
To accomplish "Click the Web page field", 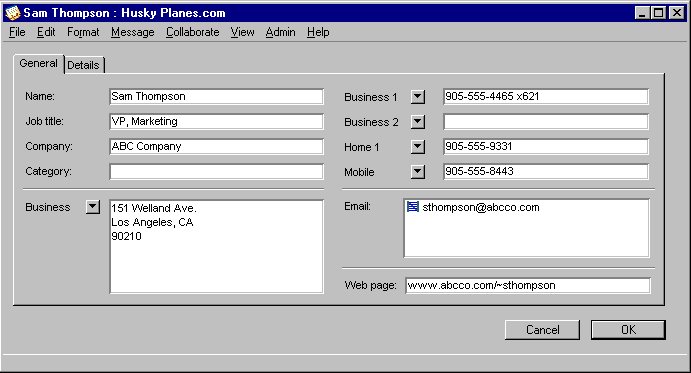I will 528,285.
